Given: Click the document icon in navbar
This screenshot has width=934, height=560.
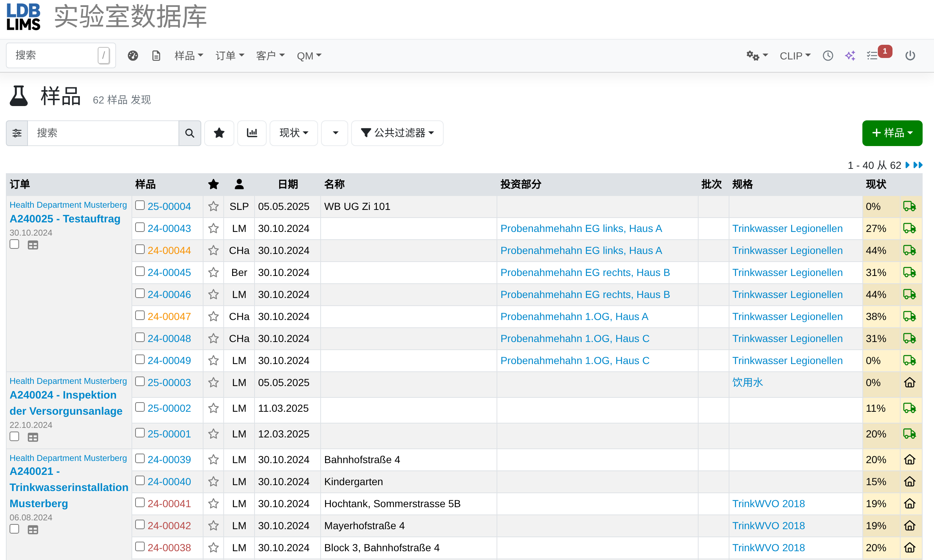Looking at the screenshot, I should tap(156, 56).
